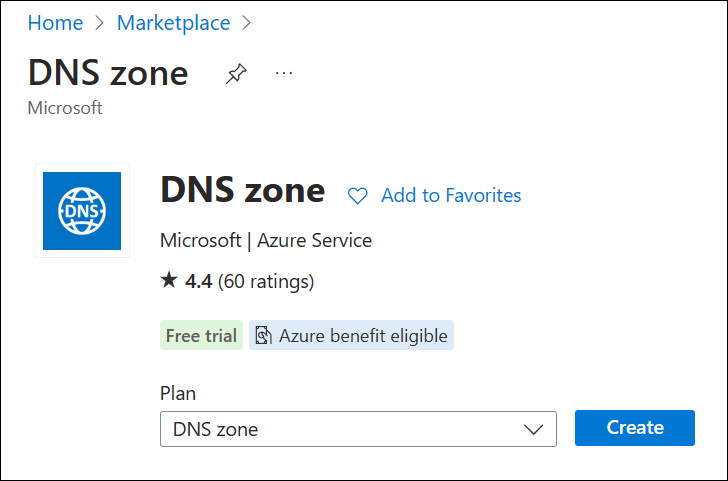Click the Plan field label
The height and width of the screenshot is (481, 728).
click(x=176, y=393)
